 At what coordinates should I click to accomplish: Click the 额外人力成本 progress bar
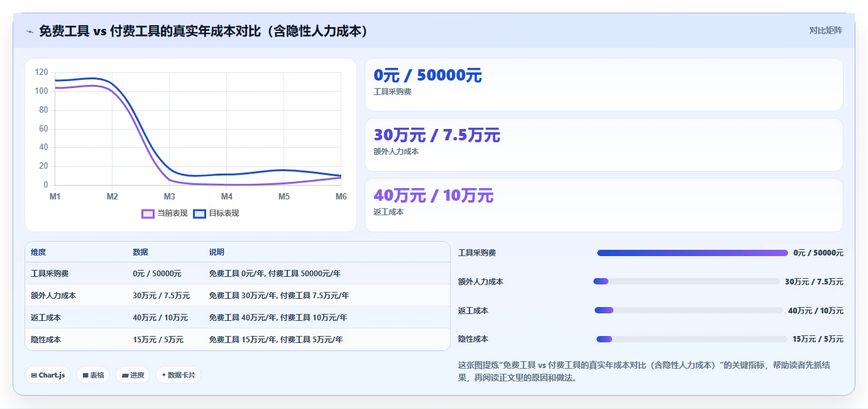coord(686,281)
